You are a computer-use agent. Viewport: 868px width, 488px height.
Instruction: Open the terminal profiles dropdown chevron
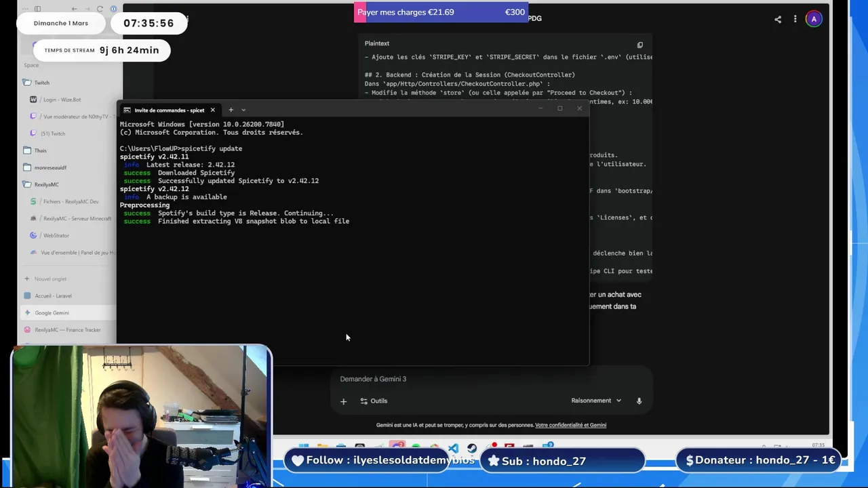(x=243, y=110)
